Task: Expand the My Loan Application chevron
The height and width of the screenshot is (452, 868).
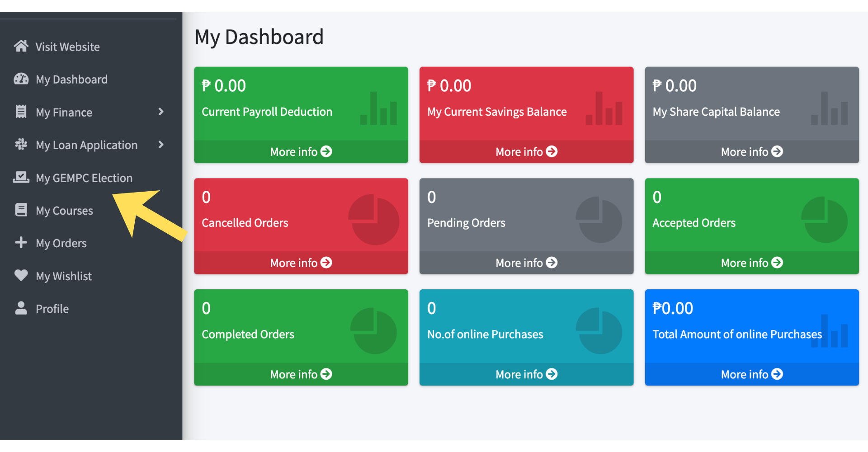Action: click(x=161, y=145)
